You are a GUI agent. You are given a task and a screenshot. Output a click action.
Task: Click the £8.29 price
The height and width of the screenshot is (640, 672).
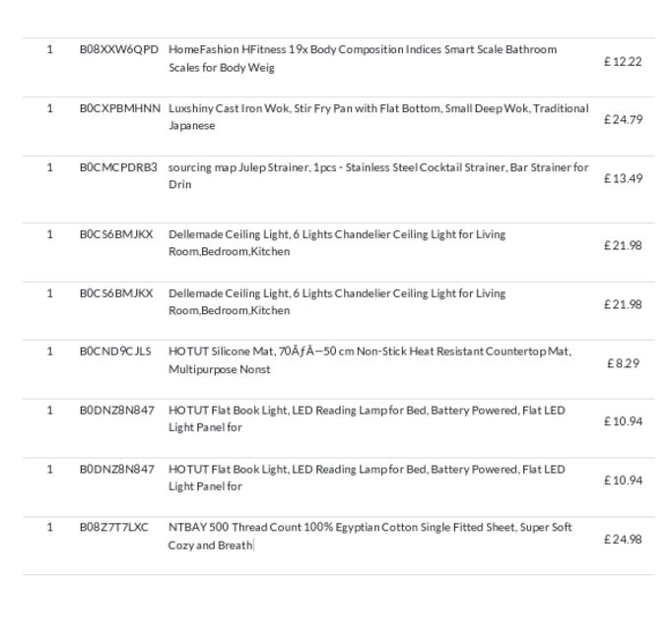point(623,363)
